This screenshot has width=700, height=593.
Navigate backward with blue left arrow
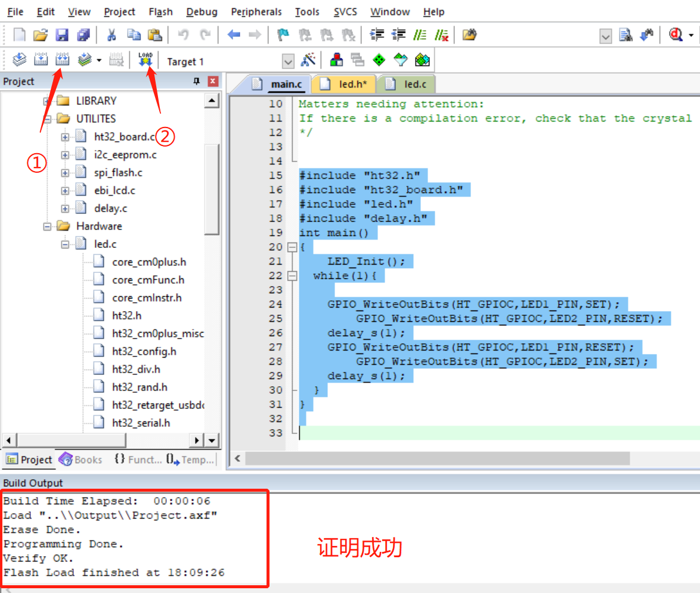click(x=234, y=35)
